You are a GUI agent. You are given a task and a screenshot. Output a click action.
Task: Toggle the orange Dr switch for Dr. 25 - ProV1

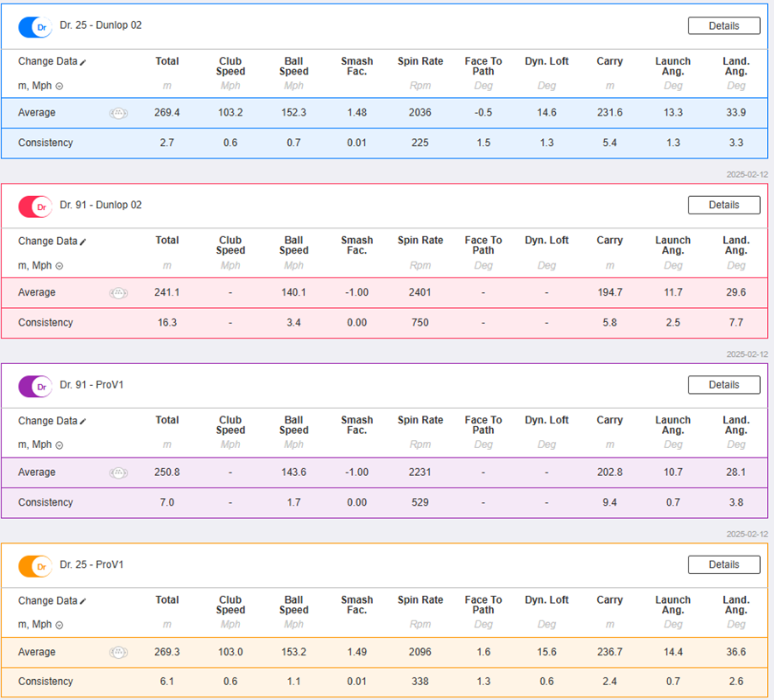[35, 566]
